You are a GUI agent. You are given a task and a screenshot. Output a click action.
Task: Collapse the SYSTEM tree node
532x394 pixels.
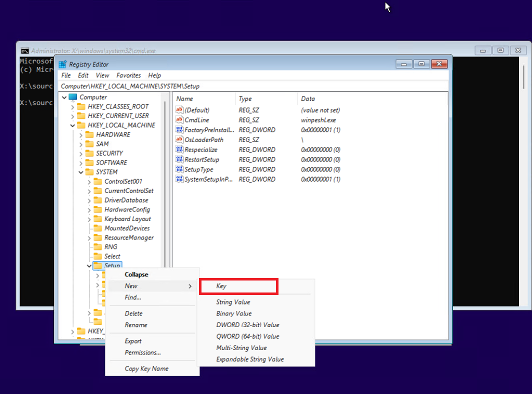click(x=80, y=172)
